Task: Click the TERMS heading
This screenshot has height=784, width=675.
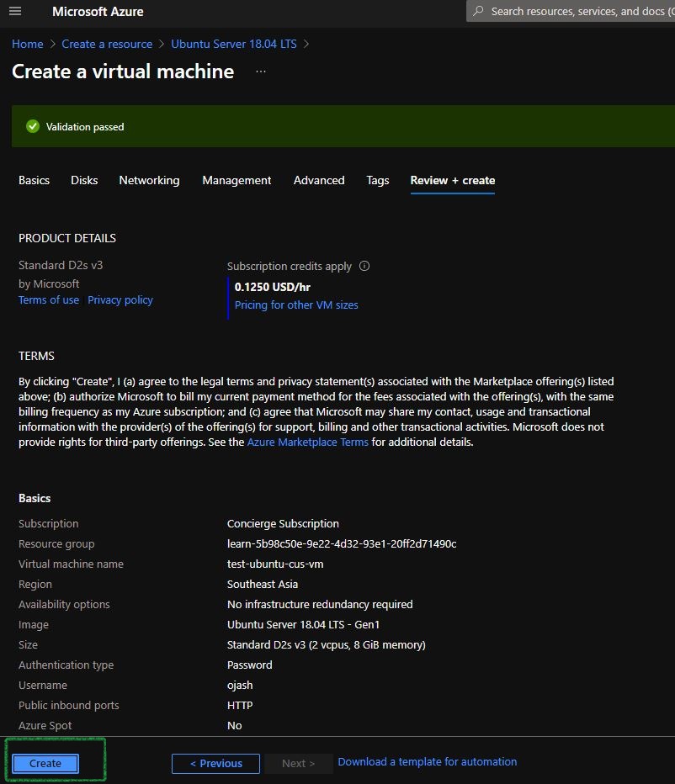Action: point(36,356)
